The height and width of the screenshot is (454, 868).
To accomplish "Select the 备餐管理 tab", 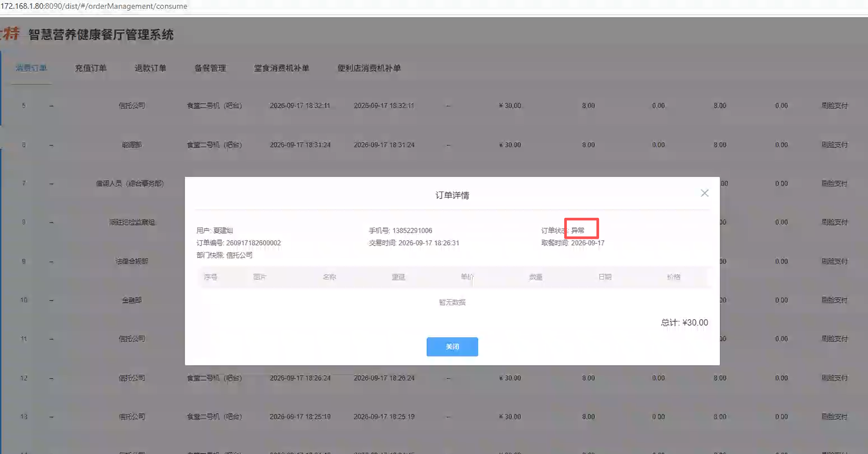I will 210,68.
